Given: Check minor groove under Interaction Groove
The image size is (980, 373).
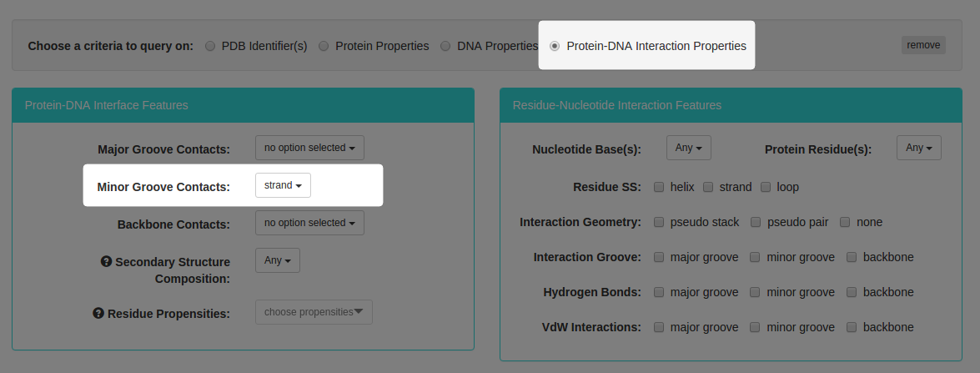Looking at the screenshot, I should coord(755,257).
